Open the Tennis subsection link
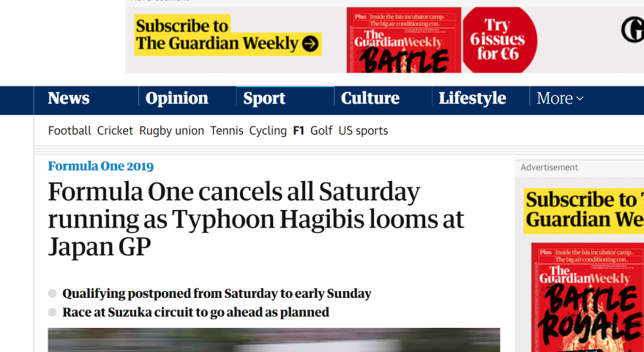Image resolution: width=644 pixels, height=352 pixels. (227, 130)
